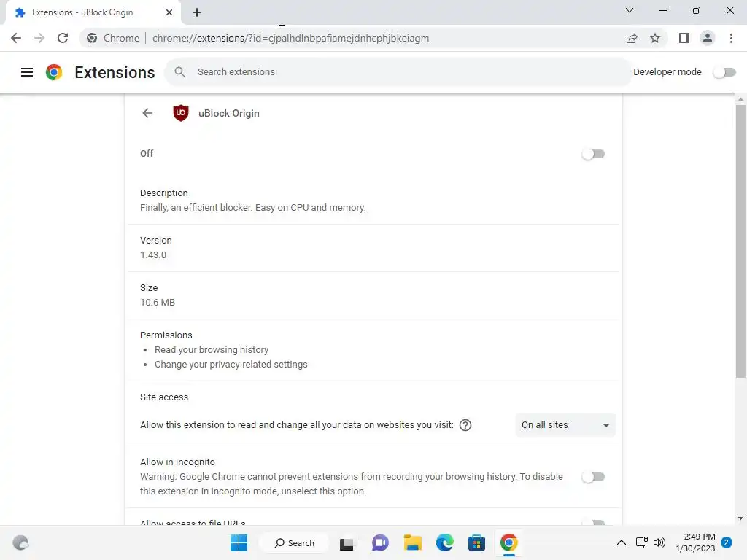Click the version value 1.43.0

coord(153,254)
